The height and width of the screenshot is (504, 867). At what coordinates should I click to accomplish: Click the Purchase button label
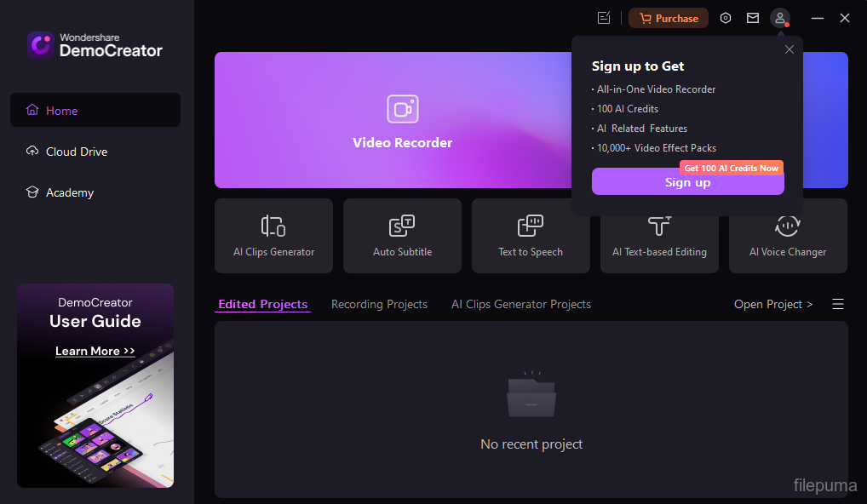point(677,18)
